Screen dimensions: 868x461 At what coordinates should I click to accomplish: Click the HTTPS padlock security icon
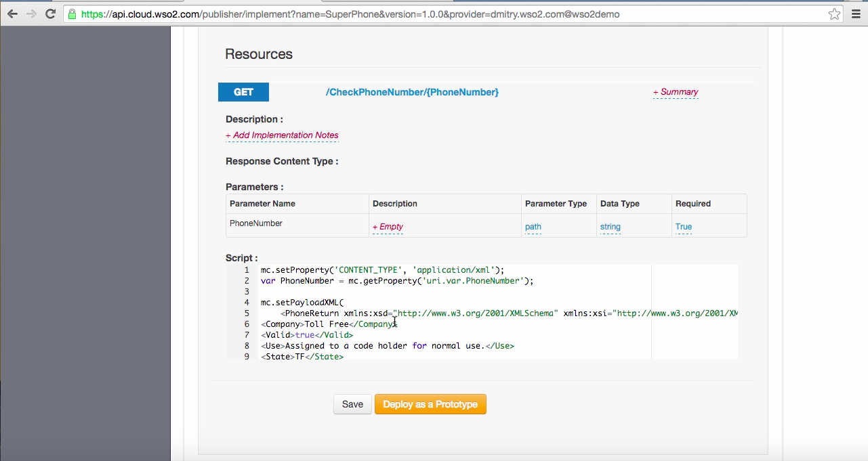(x=72, y=14)
